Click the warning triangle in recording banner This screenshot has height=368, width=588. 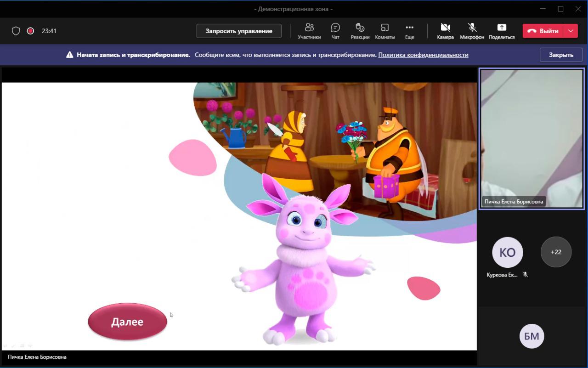pos(69,55)
